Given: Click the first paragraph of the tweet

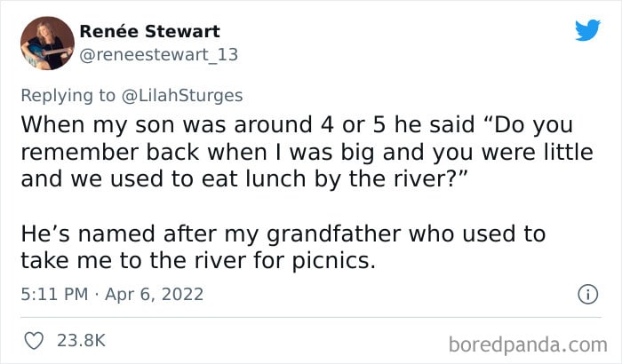Looking at the screenshot, I should pos(307,152).
